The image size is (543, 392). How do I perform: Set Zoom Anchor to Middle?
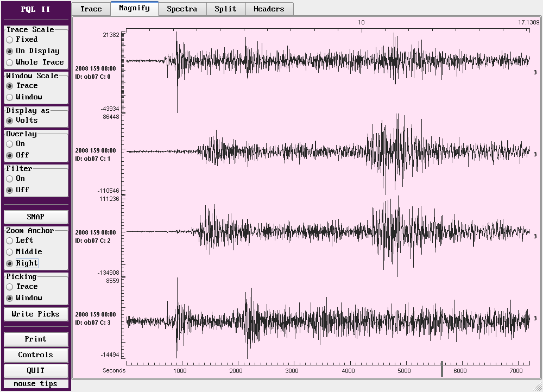10,252
